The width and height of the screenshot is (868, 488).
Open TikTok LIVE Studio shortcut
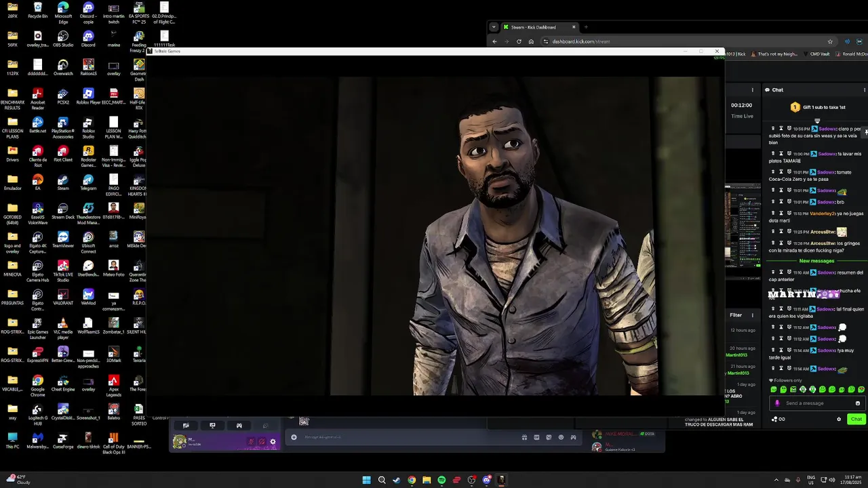pyautogui.click(x=63, y=270)
